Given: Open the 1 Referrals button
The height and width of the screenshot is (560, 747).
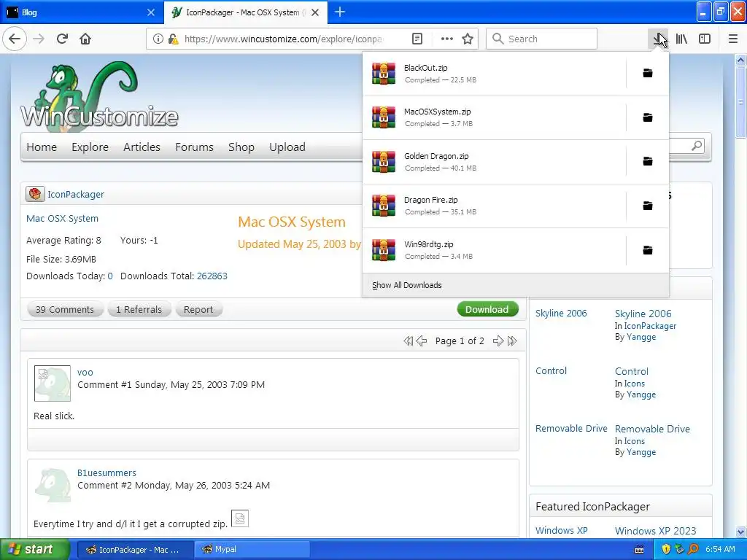Looking at the screenshot, I should point(139,309).
